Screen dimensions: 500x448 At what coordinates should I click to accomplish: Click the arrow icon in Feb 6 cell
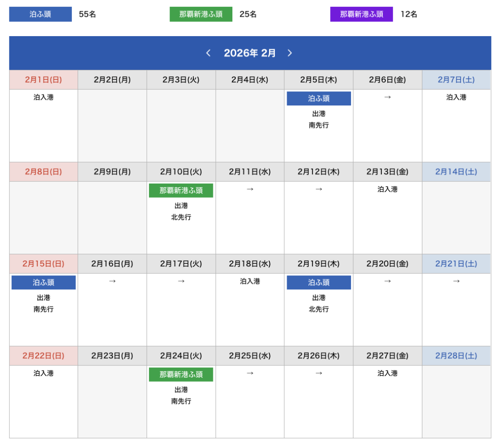(x=387, y=97)
